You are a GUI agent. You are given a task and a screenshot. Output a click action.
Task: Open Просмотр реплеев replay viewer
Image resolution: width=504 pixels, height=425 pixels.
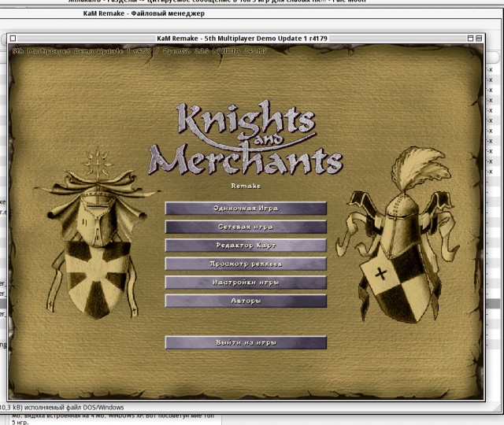tap(246, 264)
